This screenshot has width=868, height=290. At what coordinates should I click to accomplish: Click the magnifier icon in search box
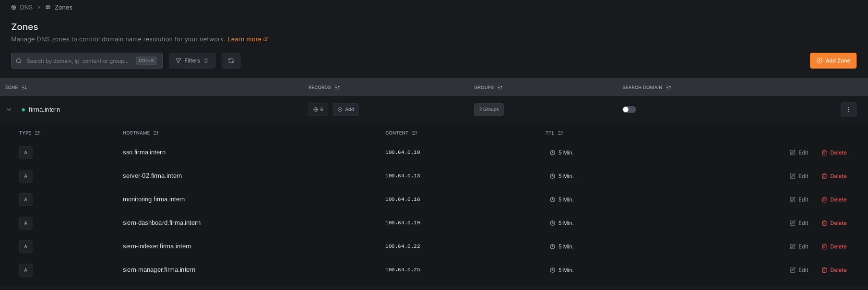click(x=19, y=61)
